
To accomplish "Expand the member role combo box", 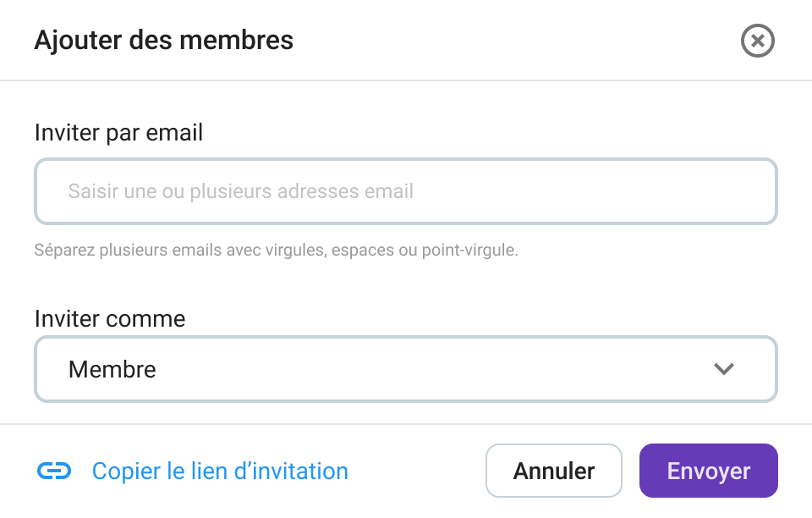I will click(405, 369).
